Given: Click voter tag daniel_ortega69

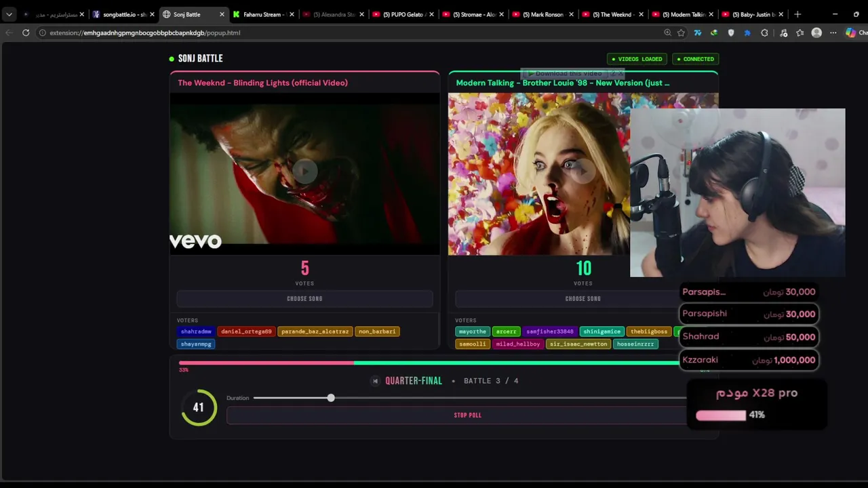Looking at the screenshot, I should tap(246, 331).
